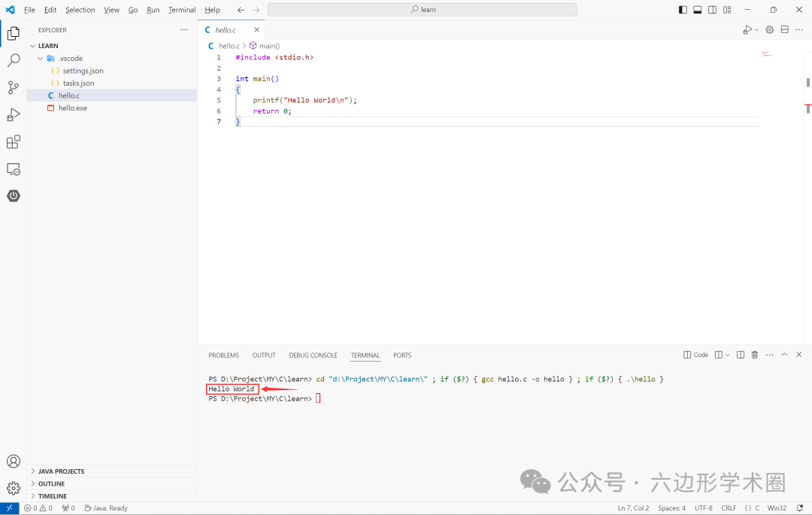812x515 pixels.
Task: Open the Remote Explorer icon
Action: 13,168
